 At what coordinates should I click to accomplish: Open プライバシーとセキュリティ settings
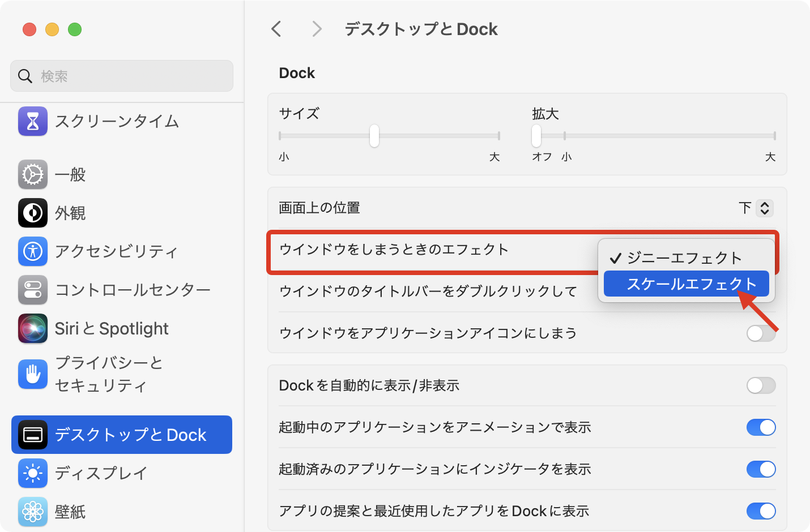coord(122,374)
